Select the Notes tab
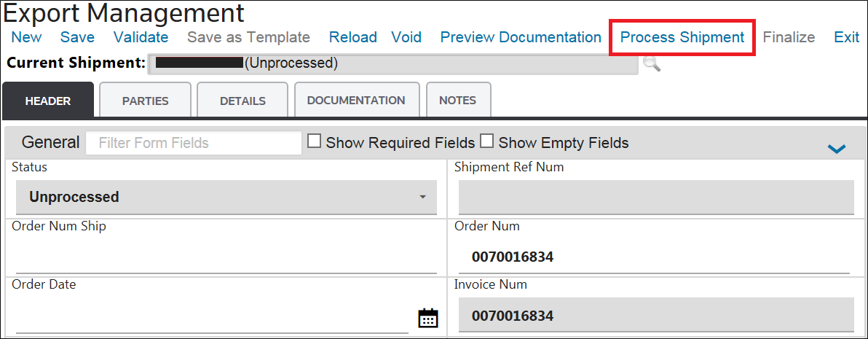Screen dimensions: 868x339 click(x=457, y=101)
